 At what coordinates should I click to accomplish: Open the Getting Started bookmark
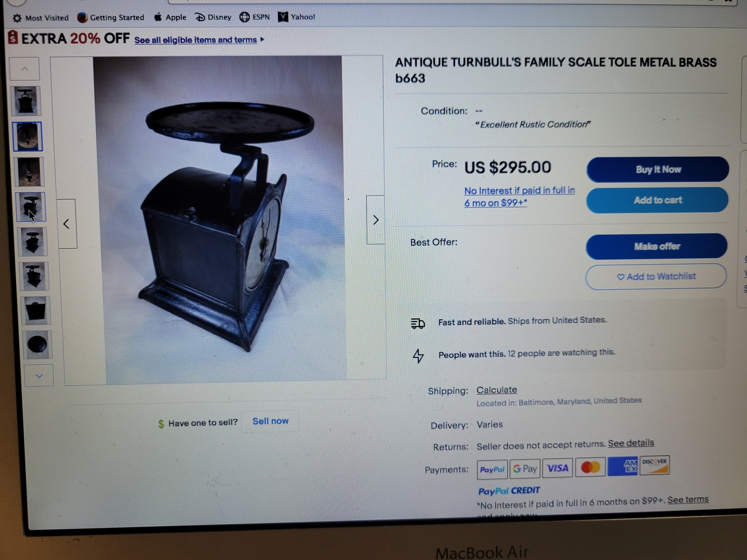111,18
